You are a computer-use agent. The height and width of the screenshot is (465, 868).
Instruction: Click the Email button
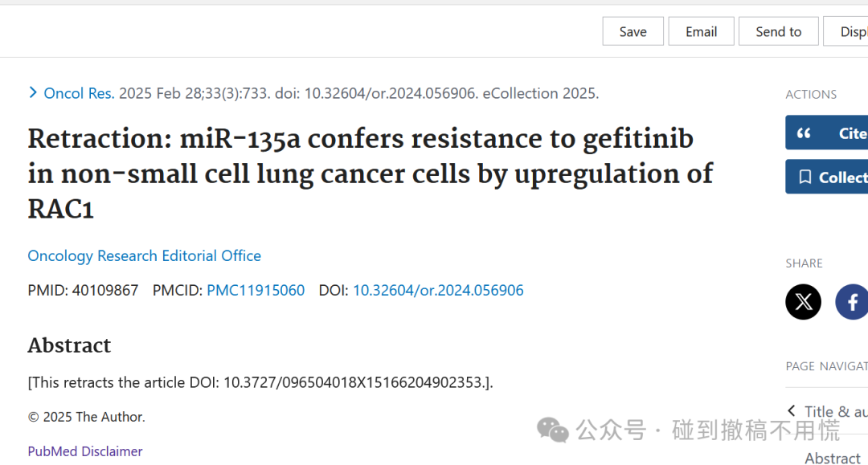[x=701, y=31]
